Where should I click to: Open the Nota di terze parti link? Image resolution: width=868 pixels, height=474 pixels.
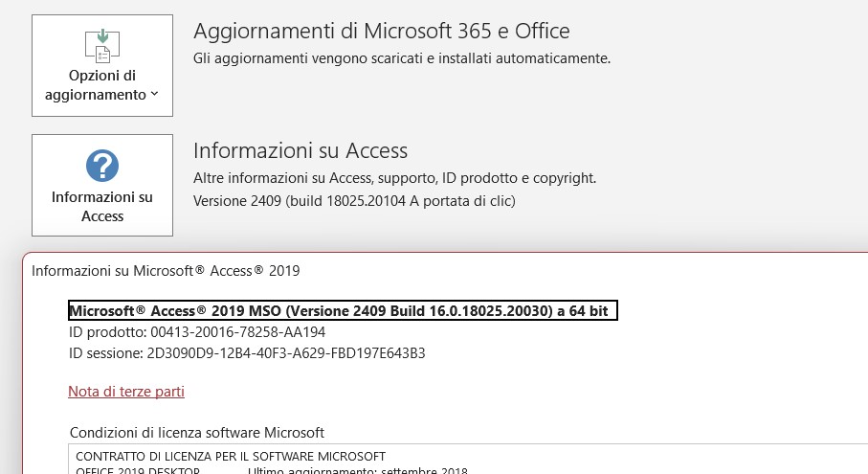pyautogui.click(x=126, y=391)
